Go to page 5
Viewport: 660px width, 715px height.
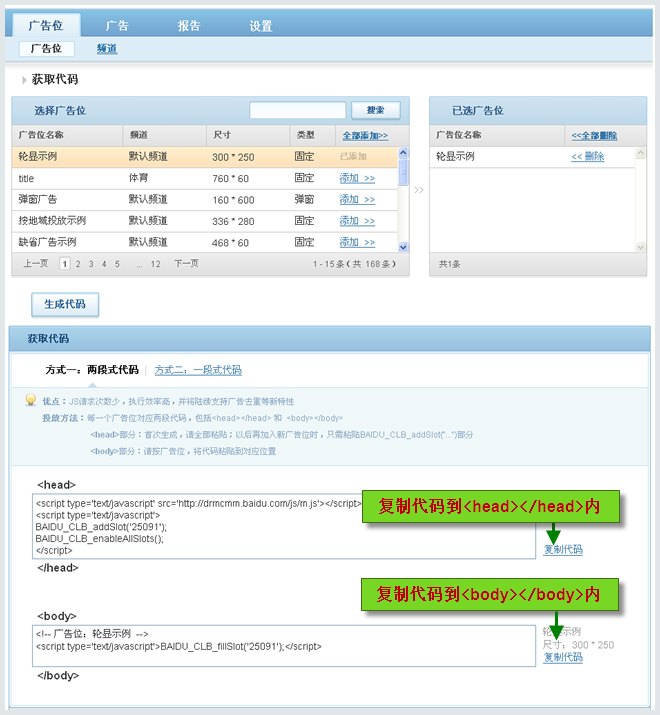[x=117, y=264]
